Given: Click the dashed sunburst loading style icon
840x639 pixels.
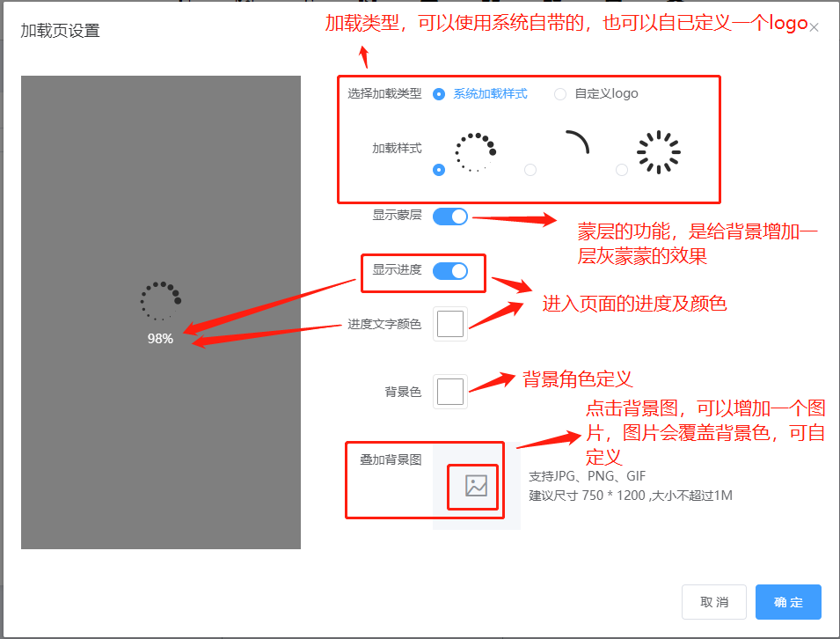Looking at the screenshot, I should tap(659, 152).
